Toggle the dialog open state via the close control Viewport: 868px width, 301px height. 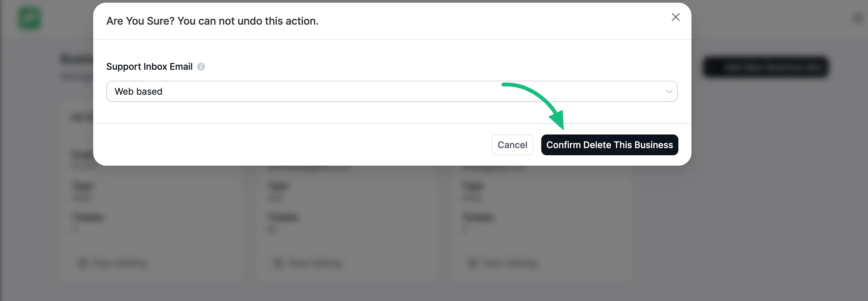pos(675,17)
